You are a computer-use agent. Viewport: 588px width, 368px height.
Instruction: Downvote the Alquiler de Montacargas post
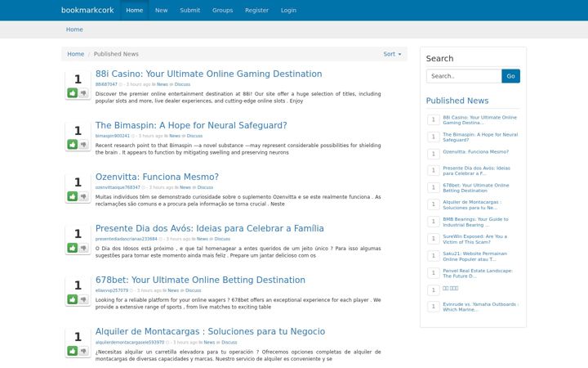point(83,351)
